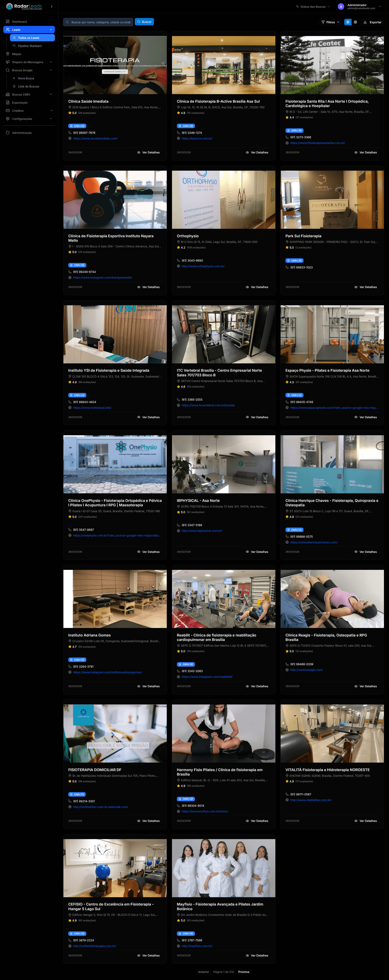Open bactive.com.br link
The height and width of the screenshot is (980, 389).
coord(197,138)
